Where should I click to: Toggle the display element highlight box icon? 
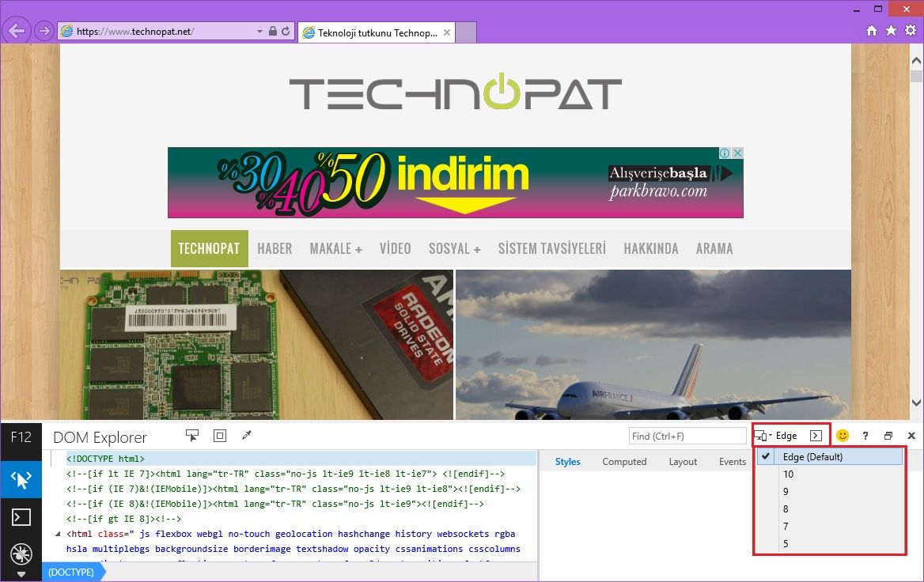(220, 436)
